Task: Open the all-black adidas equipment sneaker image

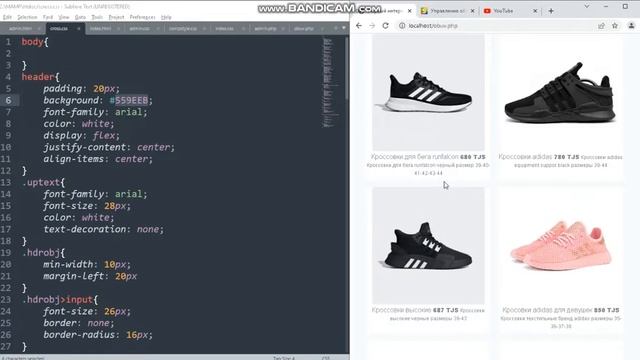Action: point(560,93)
